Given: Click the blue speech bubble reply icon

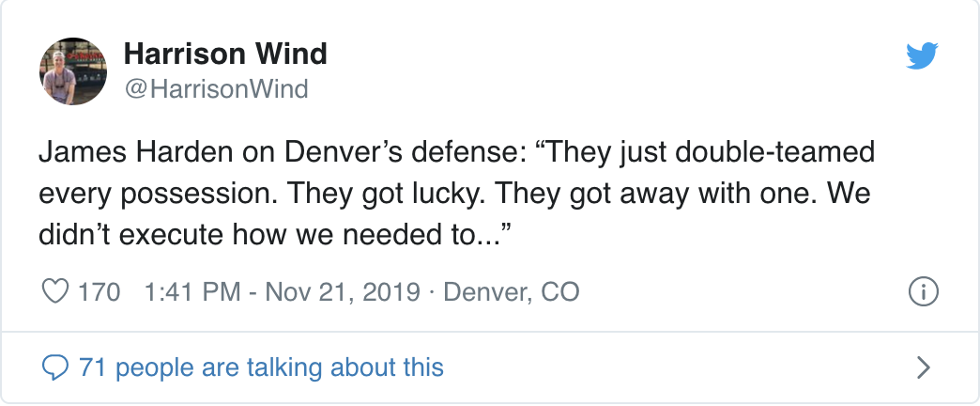Looking at the screenshot, I should pyautogui.click(x=55, y=367).
